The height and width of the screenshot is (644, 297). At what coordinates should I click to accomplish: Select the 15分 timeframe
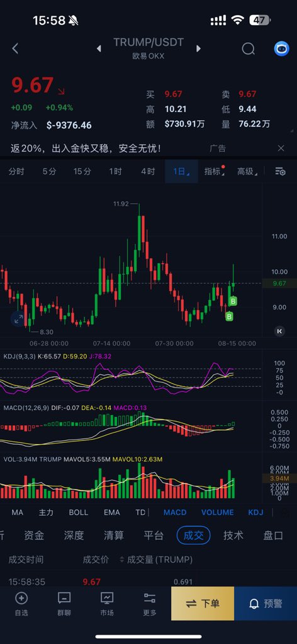tap(82, 172)
